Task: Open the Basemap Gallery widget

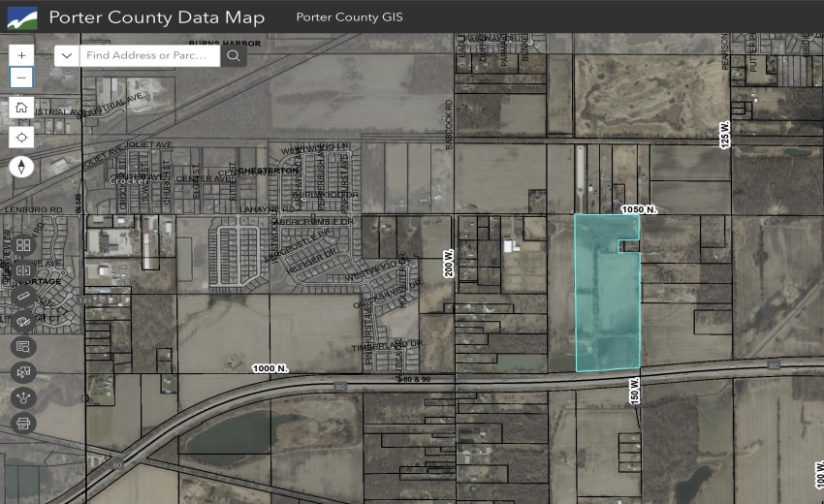Action: [x=24, y=245]
